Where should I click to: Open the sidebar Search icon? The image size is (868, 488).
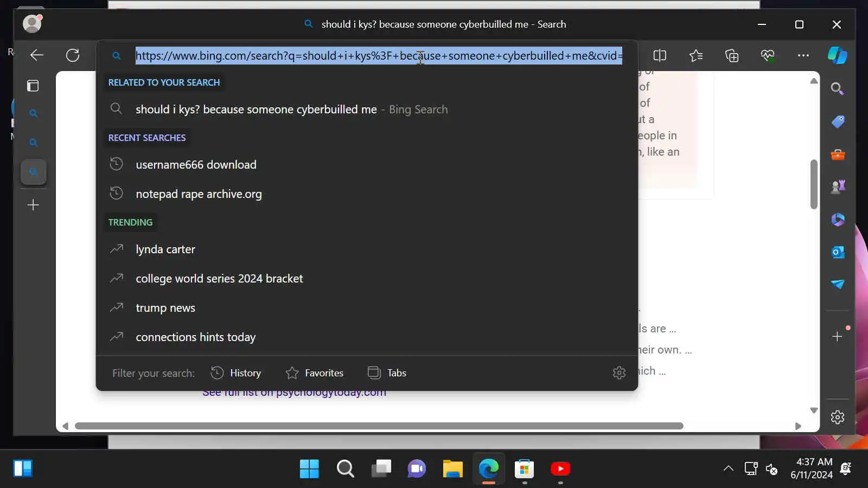point(837,89)
